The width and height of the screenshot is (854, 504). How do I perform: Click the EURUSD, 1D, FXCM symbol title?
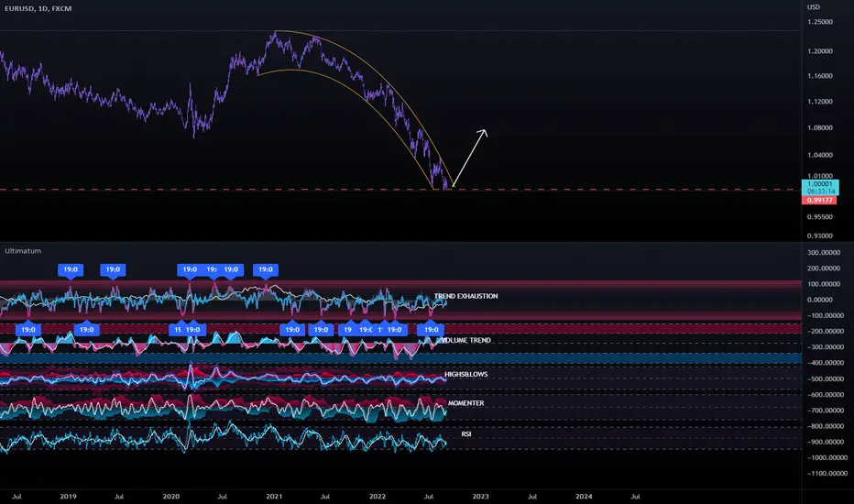38,8
